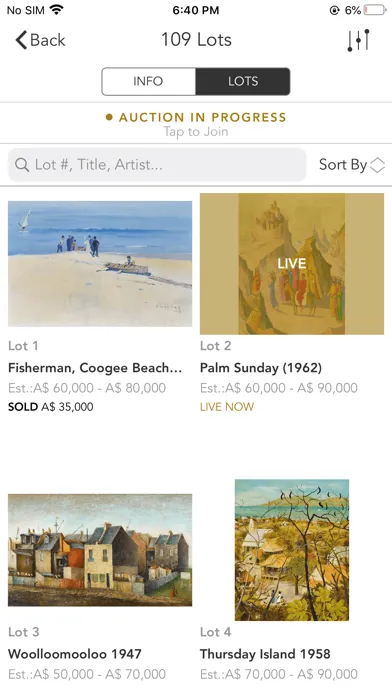Select the Palm Sunday (1962) title
The image size is (392, 696).
[x=261, y=368]
